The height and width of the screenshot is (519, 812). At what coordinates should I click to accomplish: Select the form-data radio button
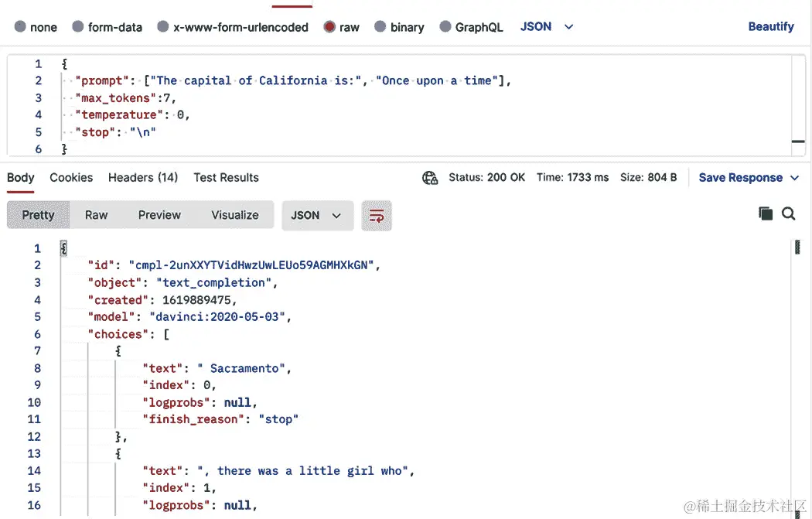(x=77, y=26)
